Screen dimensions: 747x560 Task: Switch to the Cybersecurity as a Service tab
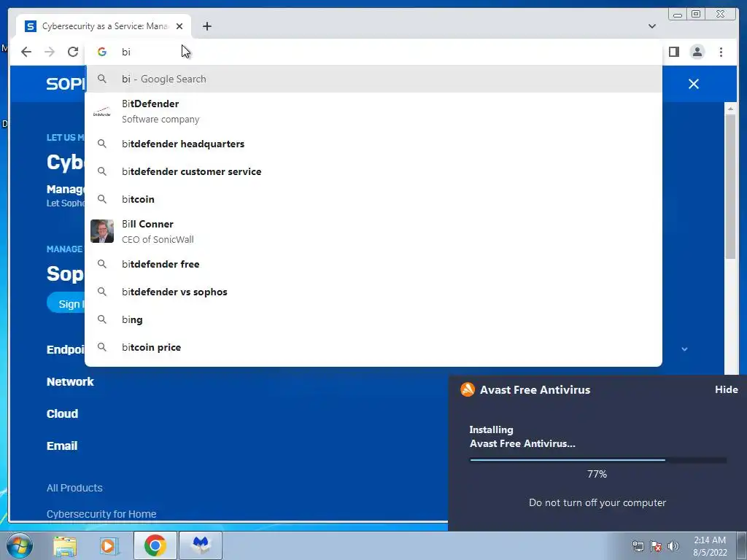click(x=104, y=26)
